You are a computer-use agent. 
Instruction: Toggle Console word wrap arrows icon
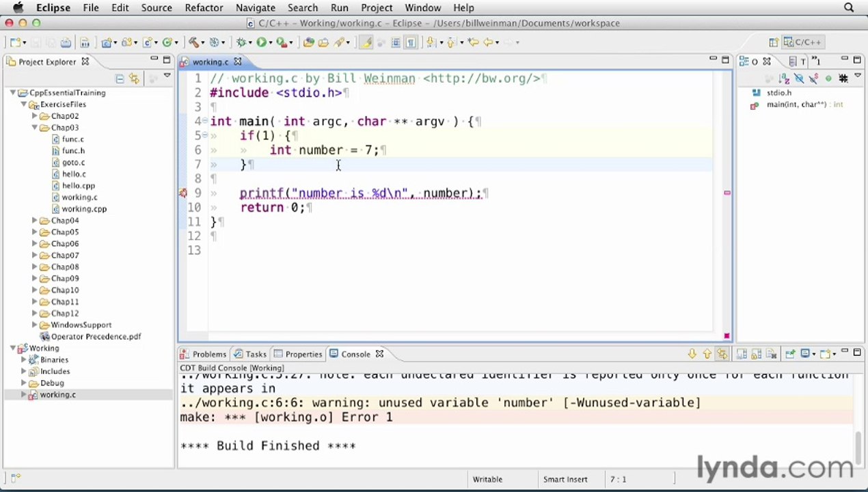click(x=722, y=354)
